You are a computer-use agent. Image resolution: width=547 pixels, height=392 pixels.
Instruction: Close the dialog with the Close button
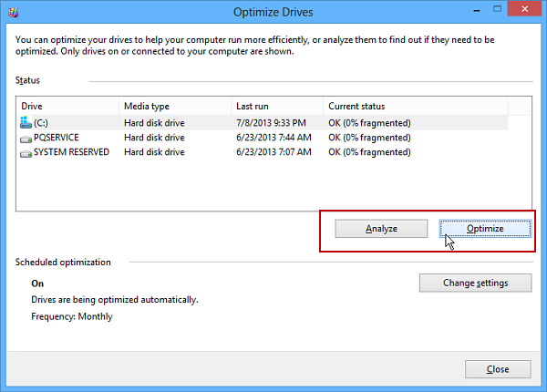pos(498,369)
